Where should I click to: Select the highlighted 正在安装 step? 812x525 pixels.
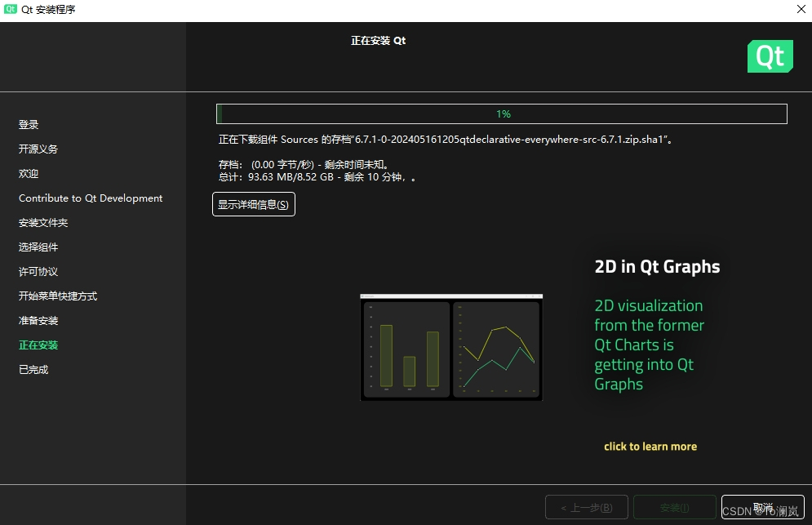coord(38,345)
